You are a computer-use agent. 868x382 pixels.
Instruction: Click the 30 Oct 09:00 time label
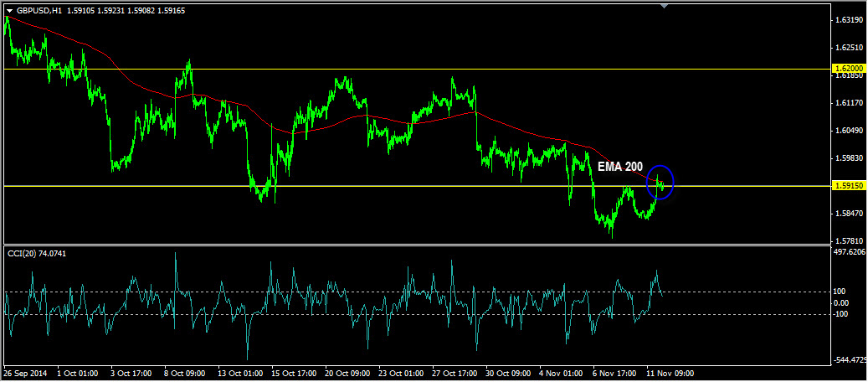coord(508,373)
